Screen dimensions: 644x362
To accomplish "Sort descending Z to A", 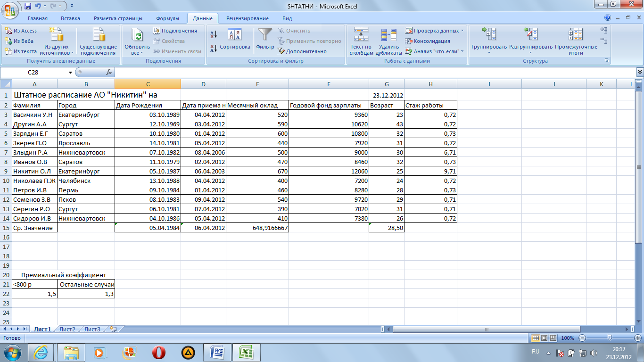I will point(213,48).
